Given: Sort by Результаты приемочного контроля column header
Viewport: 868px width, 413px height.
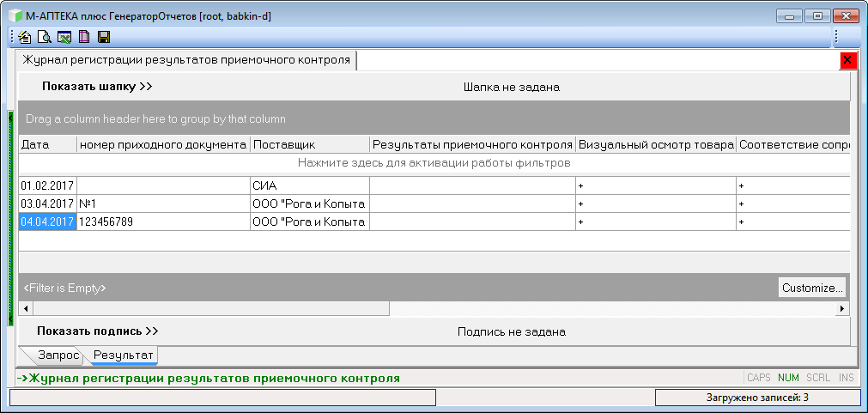Looking at the screenshot, I should pyautogui.click(x=472, y=144).
